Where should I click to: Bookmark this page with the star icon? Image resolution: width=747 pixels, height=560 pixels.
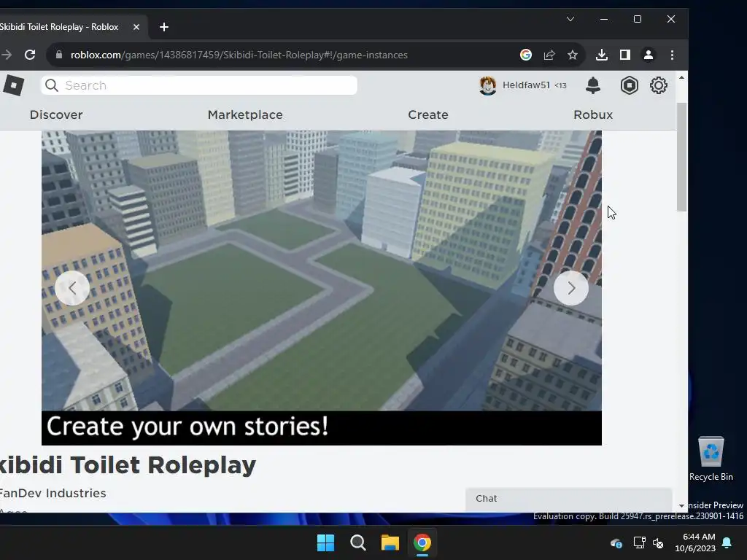[573, 55]
